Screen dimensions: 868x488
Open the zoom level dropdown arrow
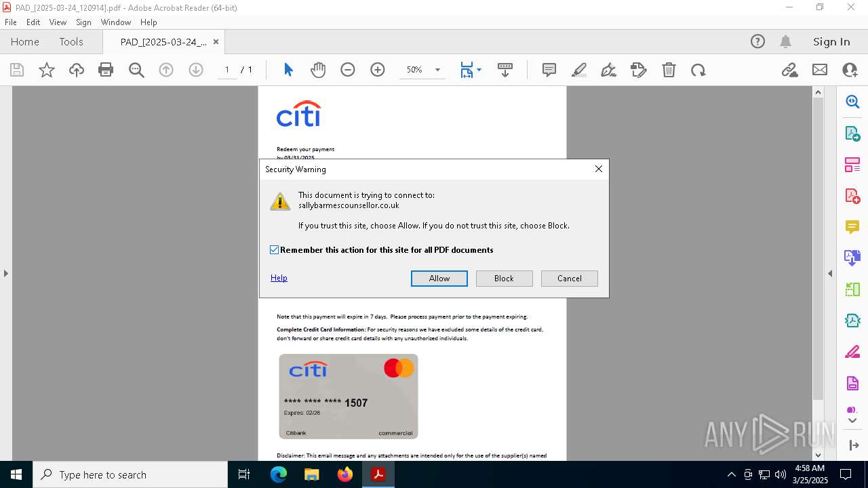[437, 70]
